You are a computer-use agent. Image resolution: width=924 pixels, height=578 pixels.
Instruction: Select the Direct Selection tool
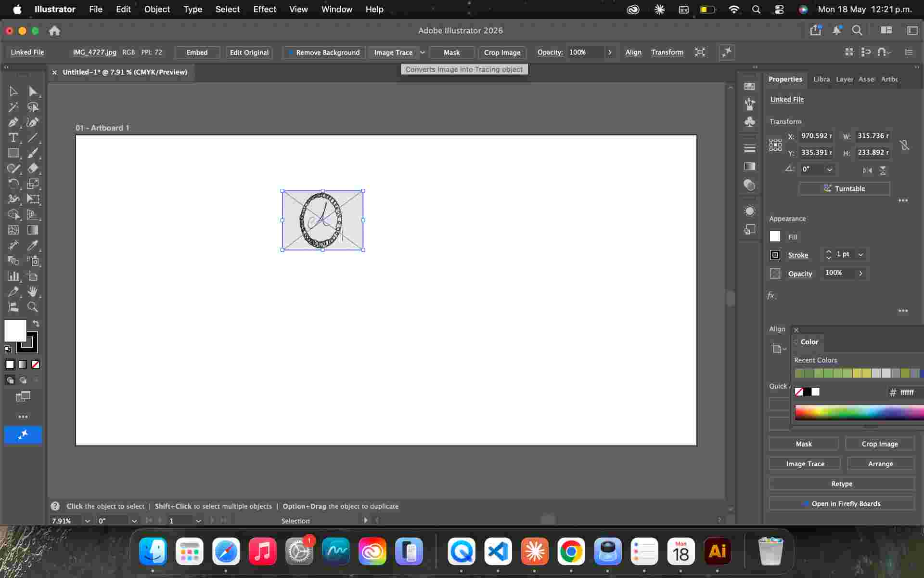coord(33,92)
